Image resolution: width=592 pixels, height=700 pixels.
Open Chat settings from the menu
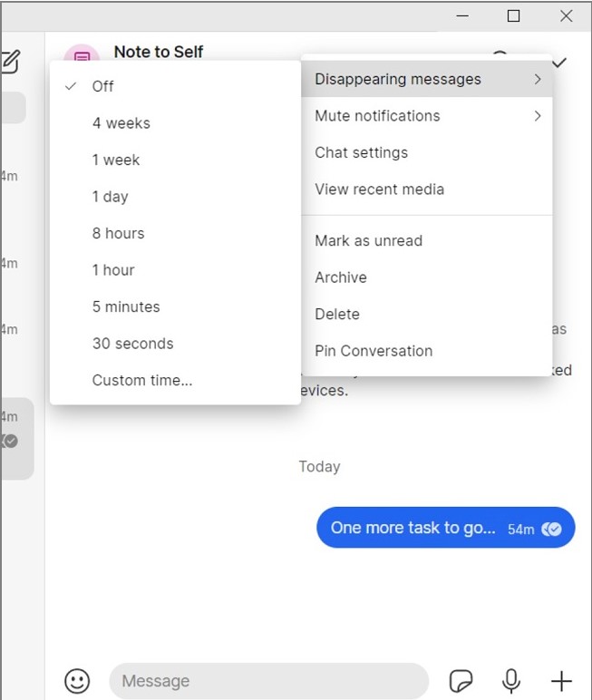(x=362, y=152)
